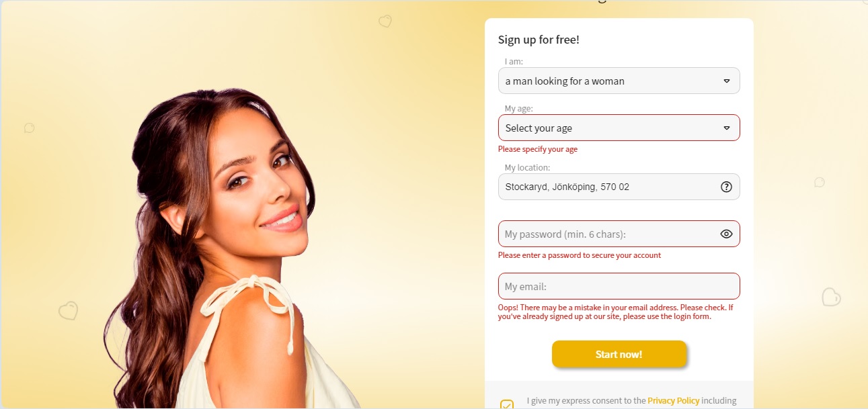Image resolution: width=868 pixels, height=409 pixels.
Task: Click the 'Start now!' button
Action: pyautogui.click(x=619, y=354)
